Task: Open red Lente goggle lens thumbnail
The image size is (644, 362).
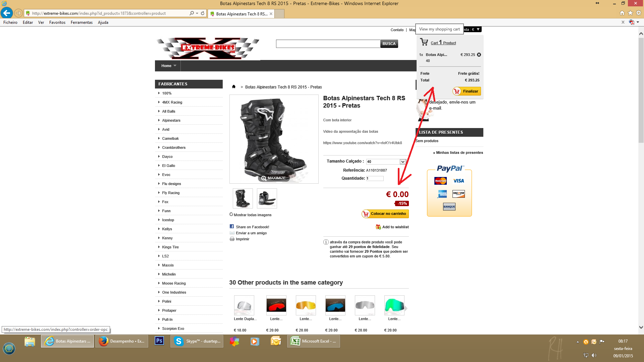Action: click(276, 305)
